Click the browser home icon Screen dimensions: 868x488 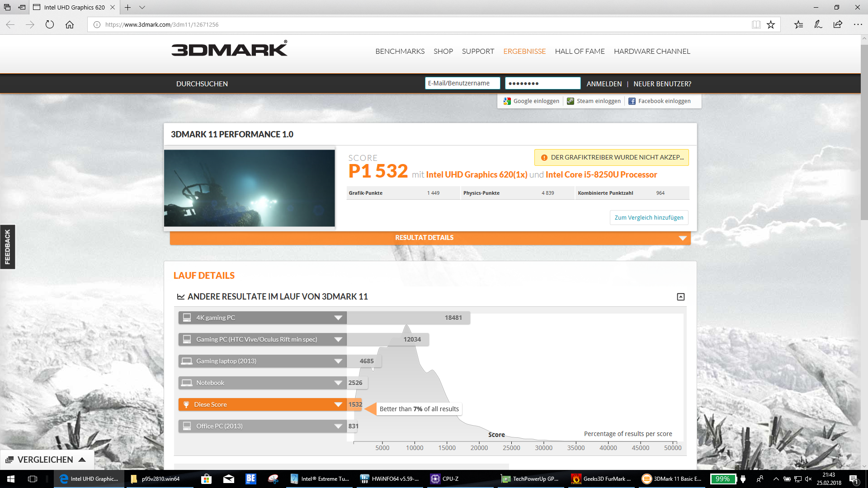point(70,25)
